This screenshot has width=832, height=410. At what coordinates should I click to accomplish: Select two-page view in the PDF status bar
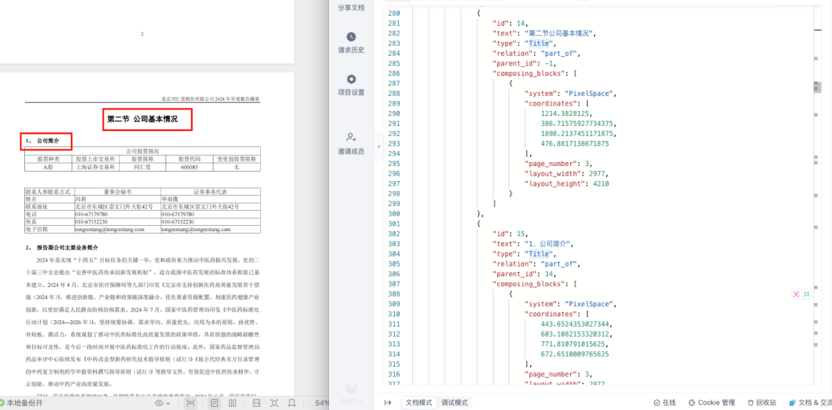pos(232,403)
